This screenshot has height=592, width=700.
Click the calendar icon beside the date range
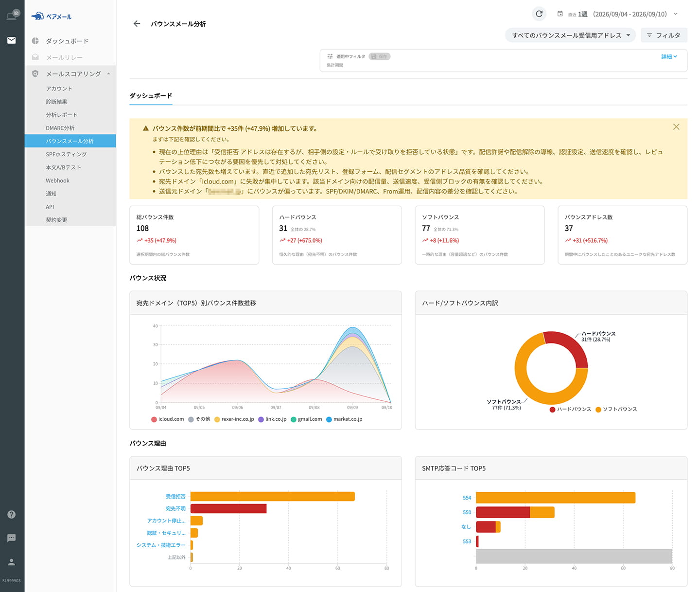tap(560, 14)
